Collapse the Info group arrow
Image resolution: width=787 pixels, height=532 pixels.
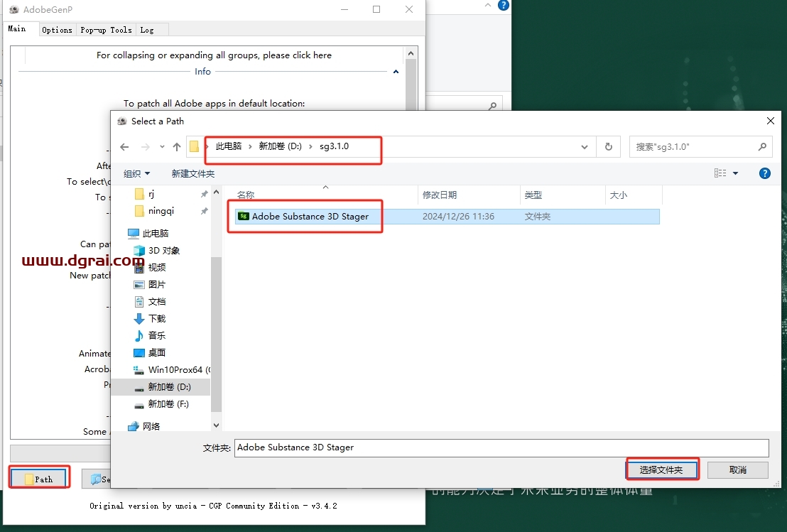point(396,72)
